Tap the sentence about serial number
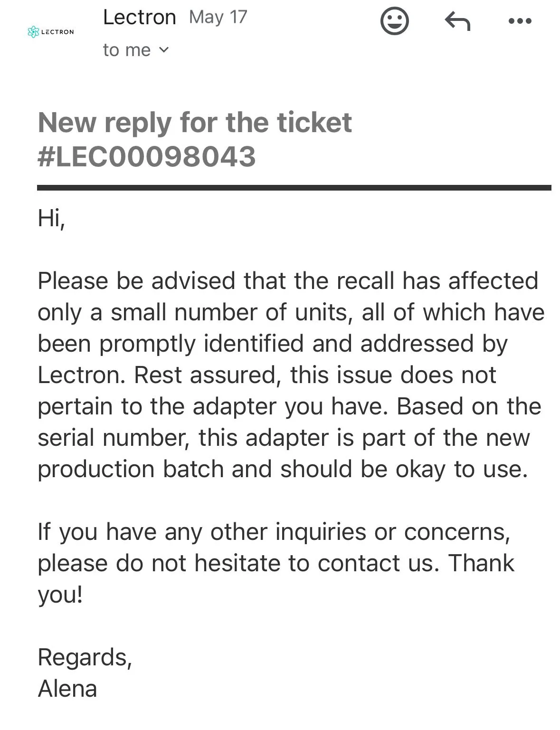560x730 pixels. (x=289, y=438)
